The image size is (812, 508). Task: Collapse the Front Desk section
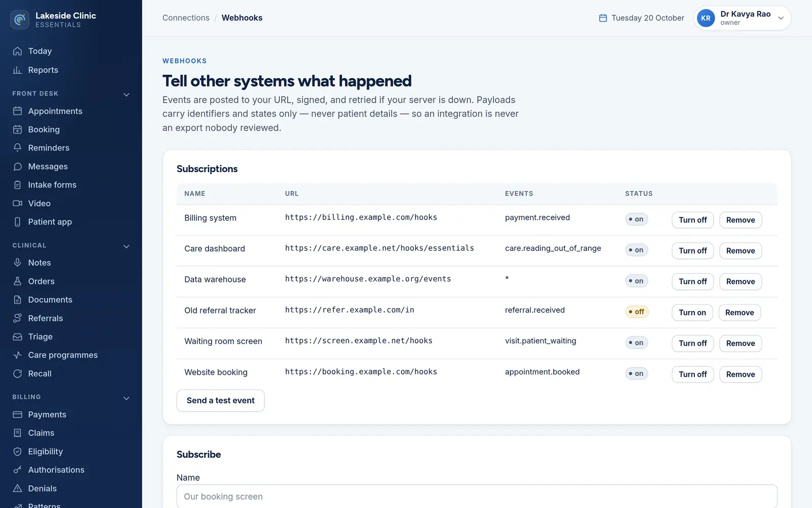pyautogui.click(x=126, y=94)
